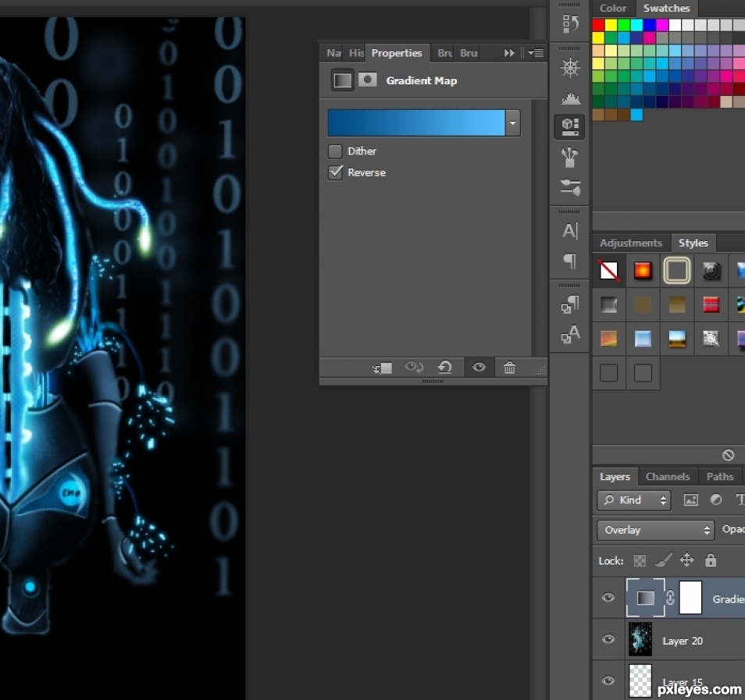Reset the gradient map to defaults
The width and height of the screenshot is (745, 700).
click(x=444, y=367)
